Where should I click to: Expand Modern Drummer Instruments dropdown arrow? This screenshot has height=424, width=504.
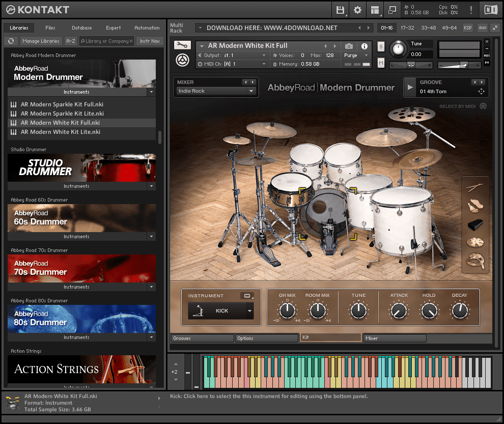(x=151, y=92)
